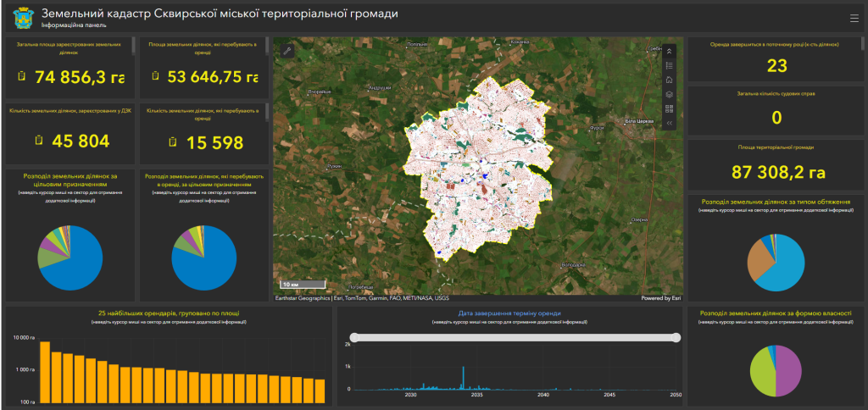Viewport: 868px width, 410px height.
Task: Click the legend list icon on map toolbar
Action: [x=669, y=65]
